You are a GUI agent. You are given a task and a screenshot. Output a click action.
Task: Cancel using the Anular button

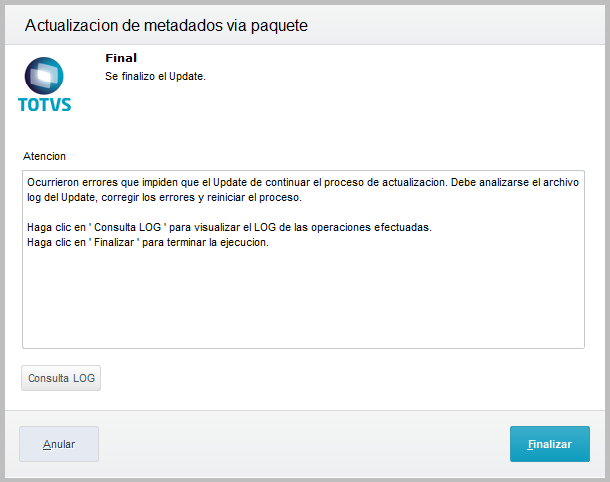(59, 444)
